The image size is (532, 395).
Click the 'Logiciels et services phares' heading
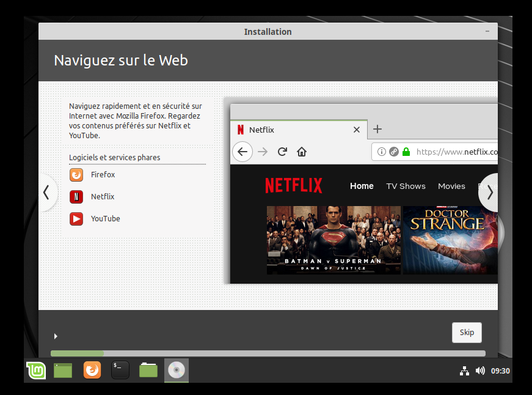coord(115,158)
